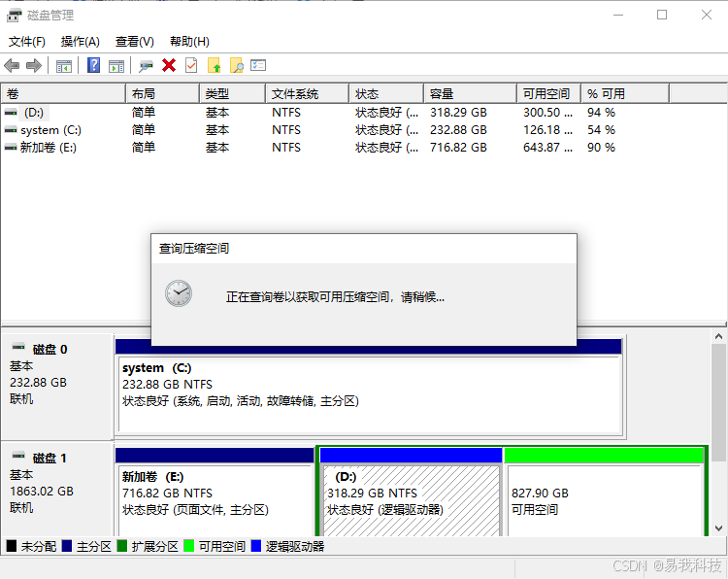This screenshot has width=728, height=579.
Task: Minimize the Disk Management window
Action: [x=618, y=15]
